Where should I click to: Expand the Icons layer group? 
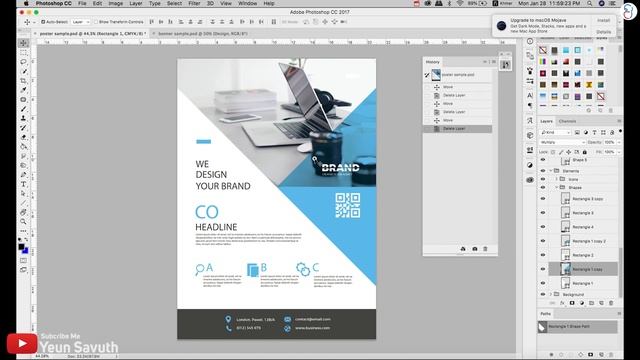pos(556,179)
